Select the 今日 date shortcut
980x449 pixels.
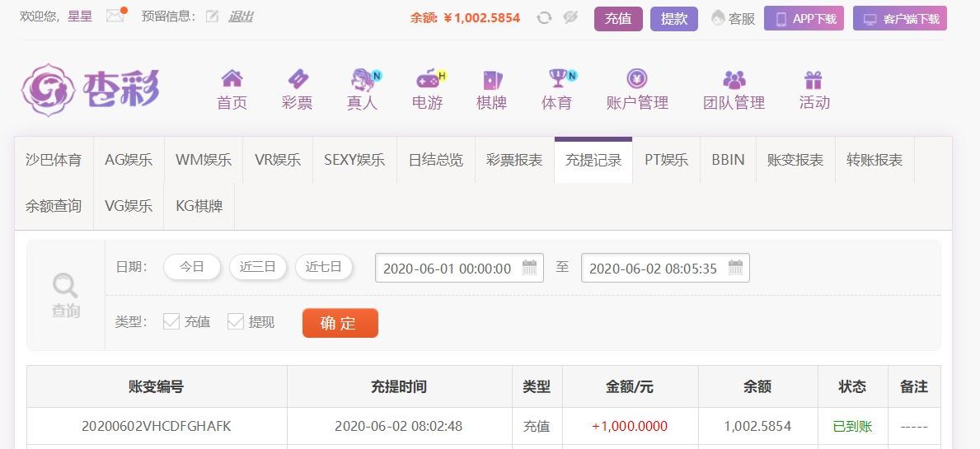click(192, 267)
